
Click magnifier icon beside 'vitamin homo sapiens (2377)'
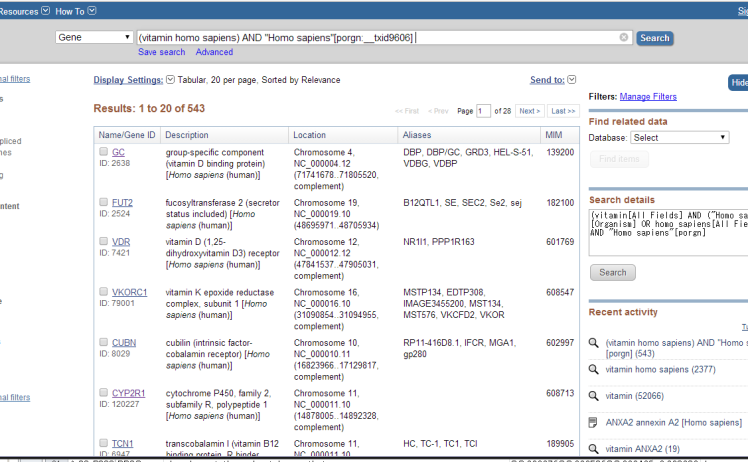click(x=594, y=370)
